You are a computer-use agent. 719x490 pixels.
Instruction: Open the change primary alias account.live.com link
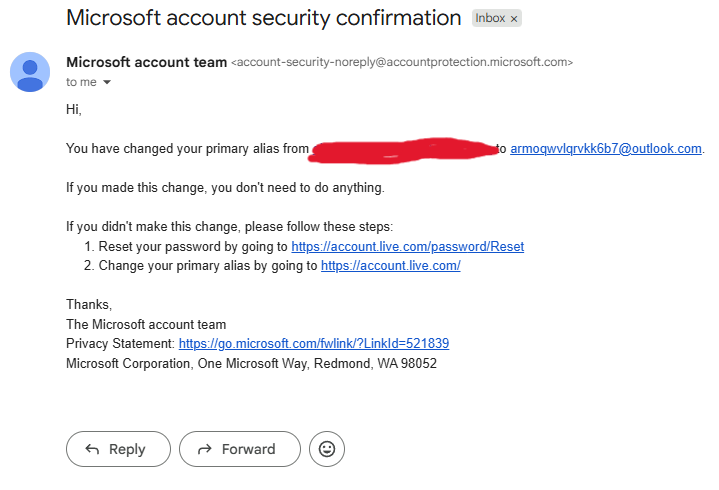[390, 266]
